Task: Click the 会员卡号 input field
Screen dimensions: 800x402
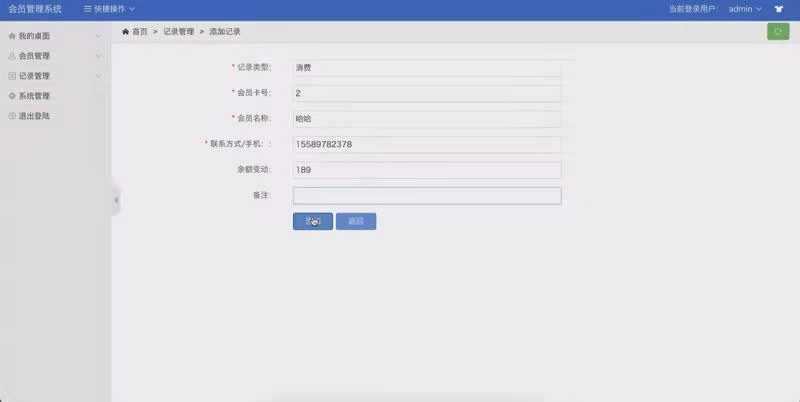Action: 427,93
